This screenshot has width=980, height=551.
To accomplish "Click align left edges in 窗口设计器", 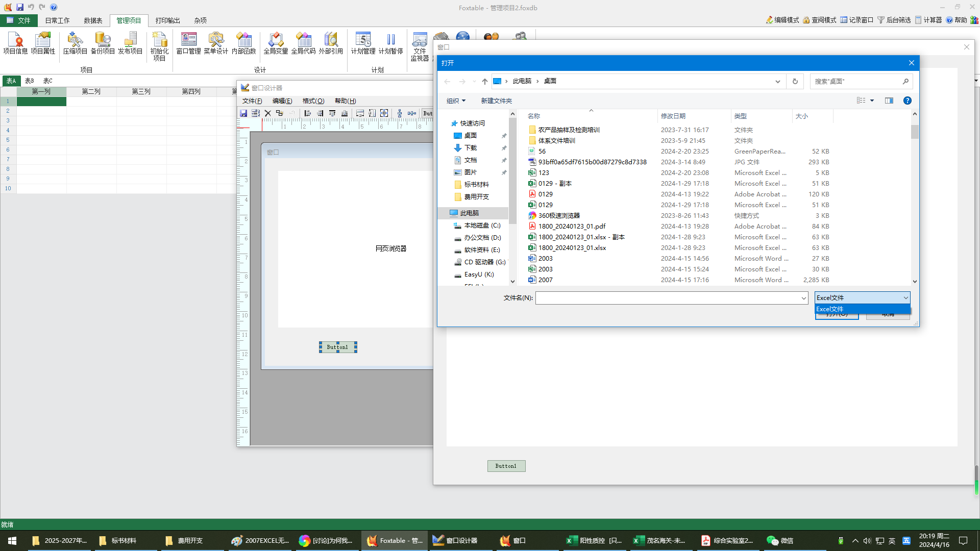I will click(x=307, y=113).
